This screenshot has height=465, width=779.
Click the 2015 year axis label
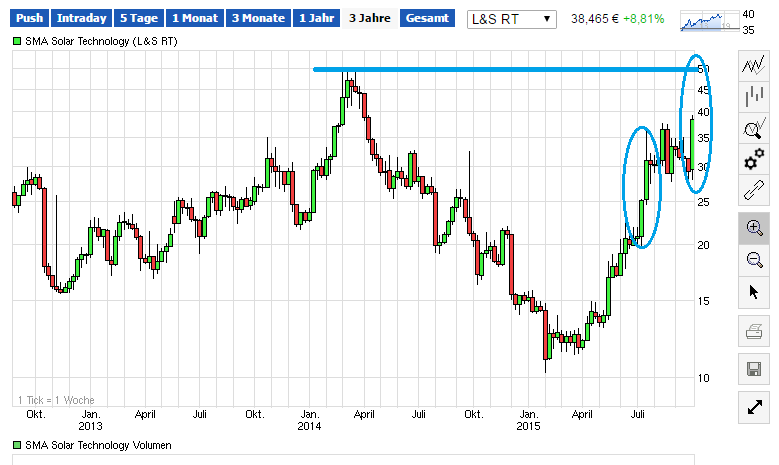click(x=528, y=426)
